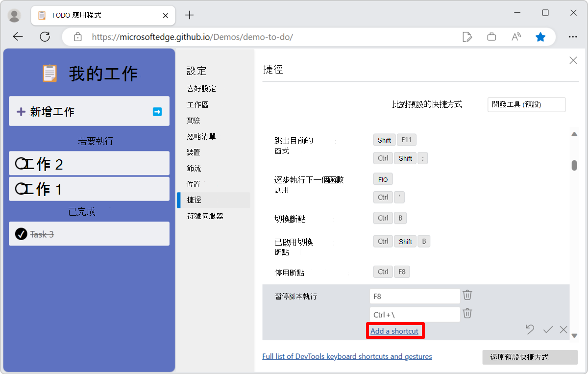
Task: Click the site info lock icon
Action: click(77, 37)
